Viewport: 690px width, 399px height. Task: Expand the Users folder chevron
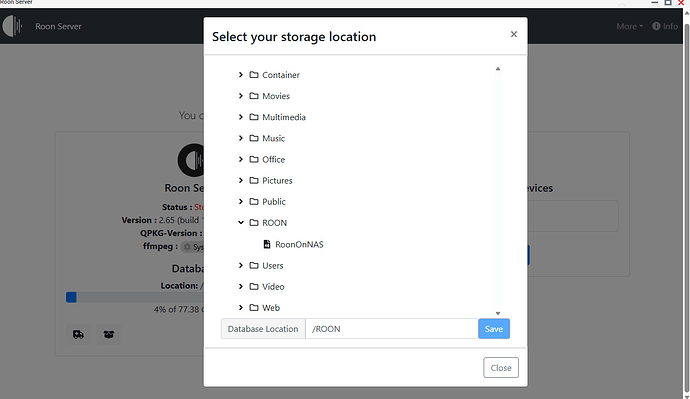pos(241,265)
